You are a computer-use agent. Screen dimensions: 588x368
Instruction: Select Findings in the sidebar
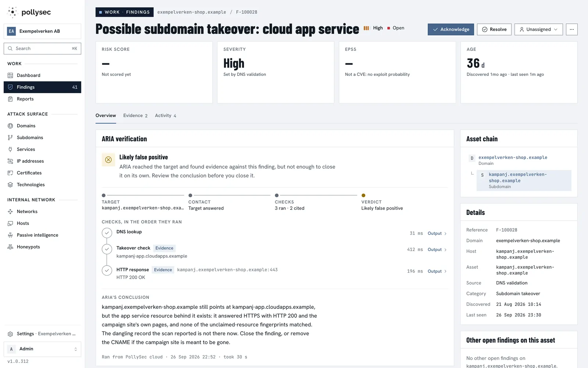(42, 87)
